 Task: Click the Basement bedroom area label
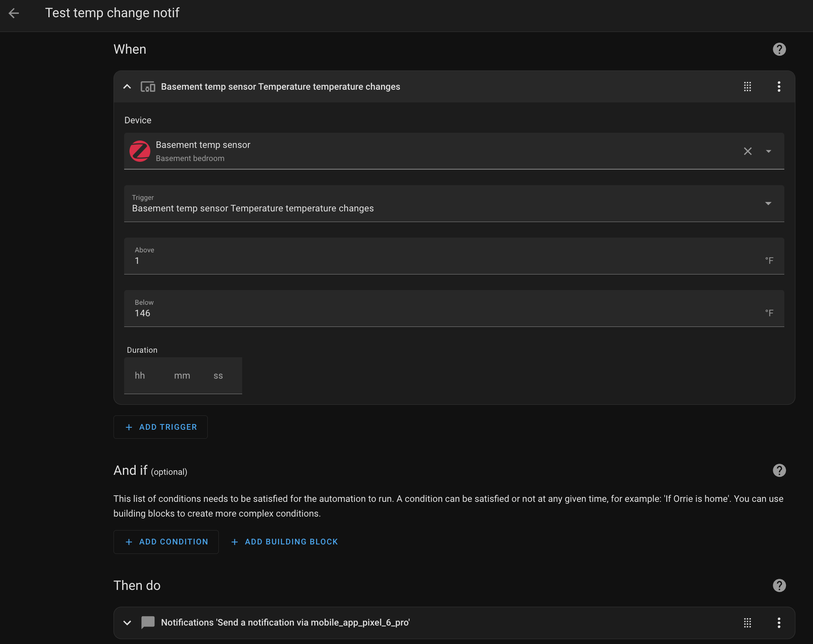point(190,159)
